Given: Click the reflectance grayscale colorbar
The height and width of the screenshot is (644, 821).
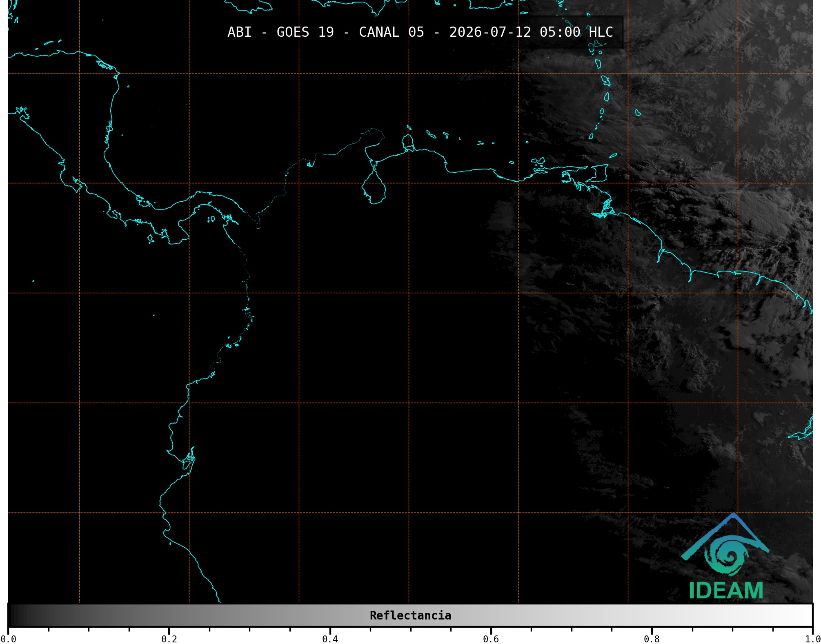Looking at the screenshot, I should click(410, 615).
